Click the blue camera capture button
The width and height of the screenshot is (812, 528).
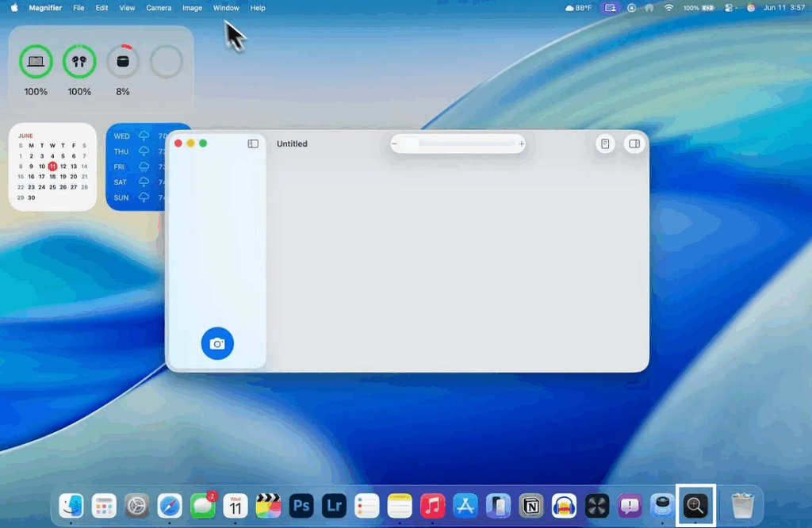(x=217, y=343)
